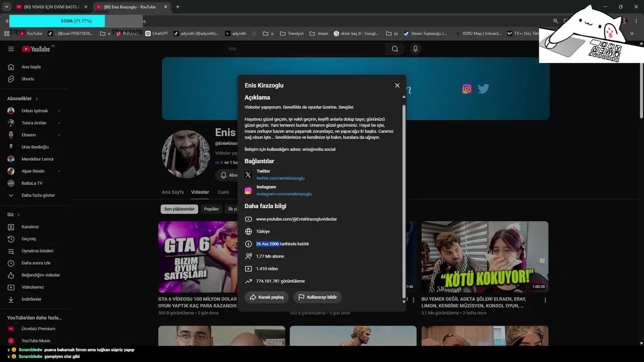Click the YouTube logo

(x=36, y=49)
